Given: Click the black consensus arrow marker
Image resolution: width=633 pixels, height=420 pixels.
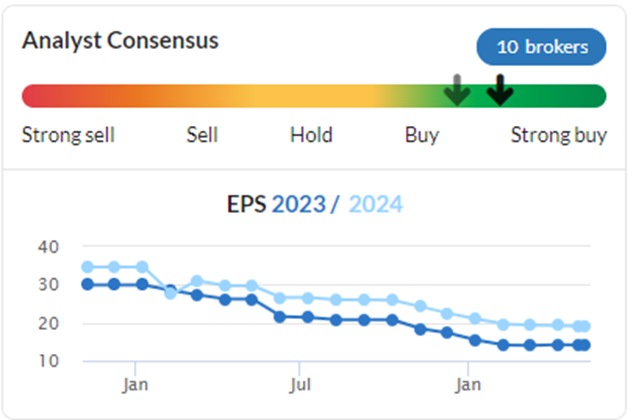Looking at the screenshot, I should pyautogui.click(x=500, y=90).
